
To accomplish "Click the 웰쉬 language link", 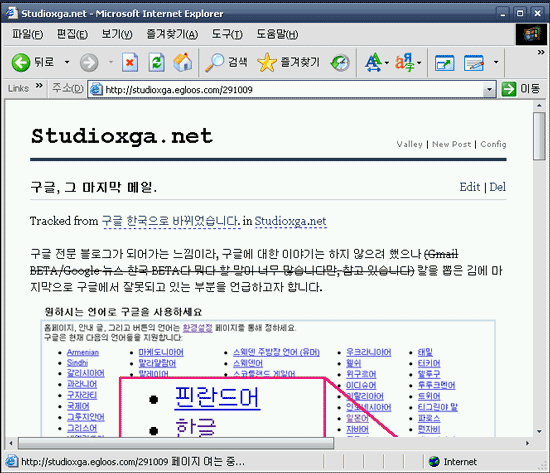I will click(354, 363).
